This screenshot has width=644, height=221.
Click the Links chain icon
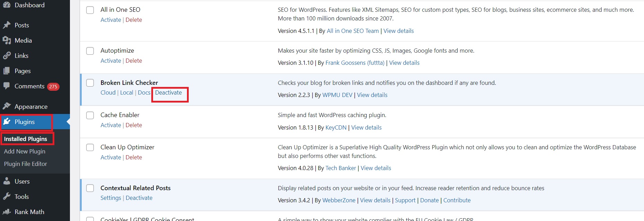click(x=7, y=55)
